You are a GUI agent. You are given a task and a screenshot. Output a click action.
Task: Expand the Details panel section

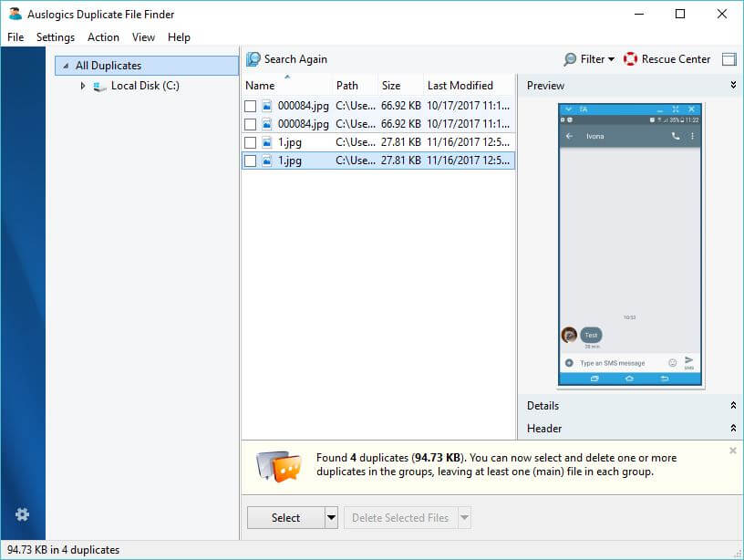pyautogui.click(x=733, y=406)
